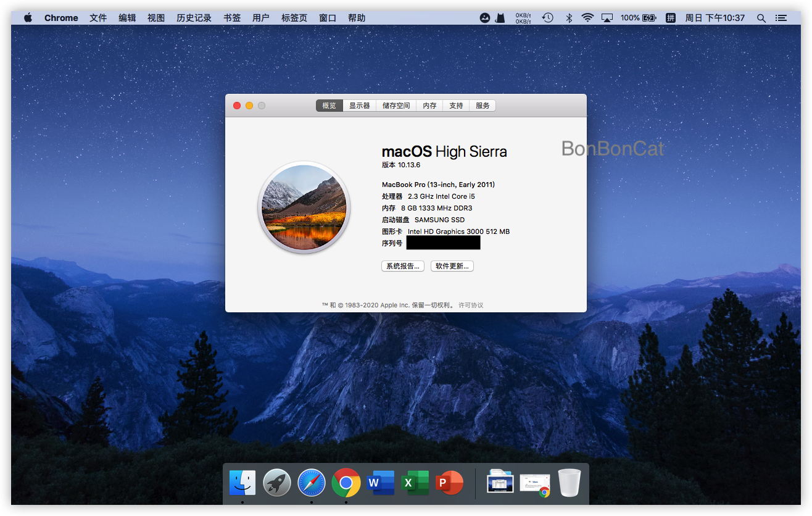The image size is (812, 516).
Task: Click the 系统报告... button
Action: 403,266
